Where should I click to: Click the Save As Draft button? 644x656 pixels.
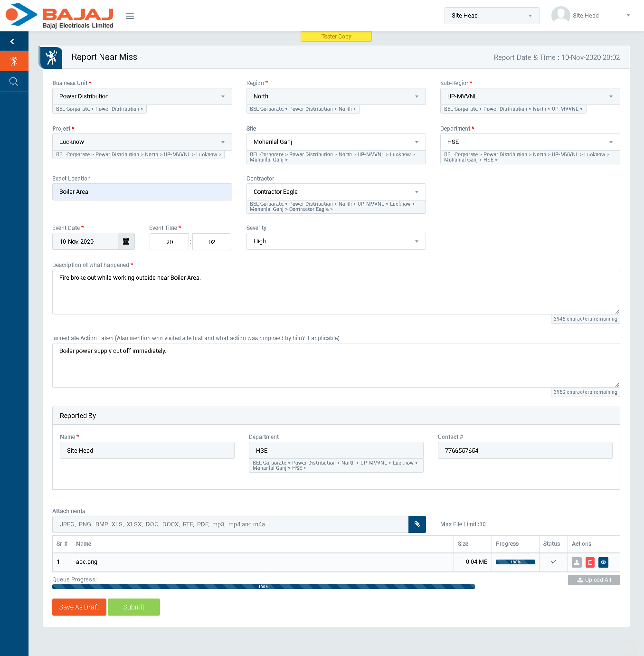[79, 607]
